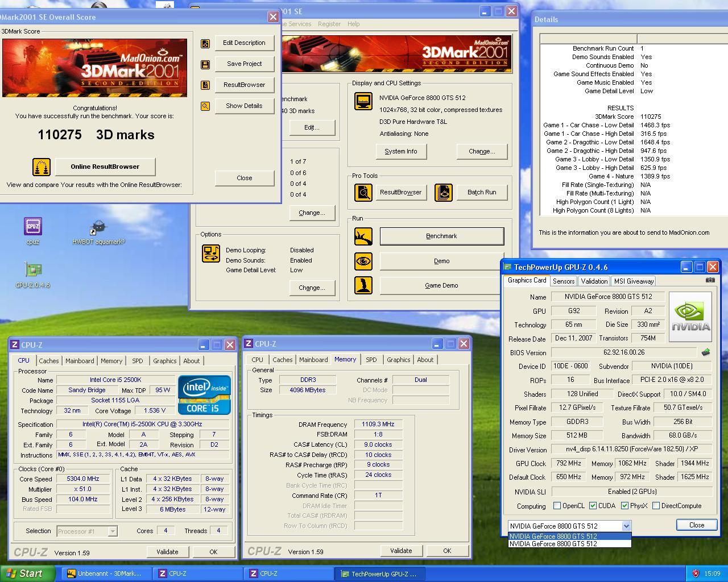Click the BIOS Version field in GPU-Z

(624, 352)
